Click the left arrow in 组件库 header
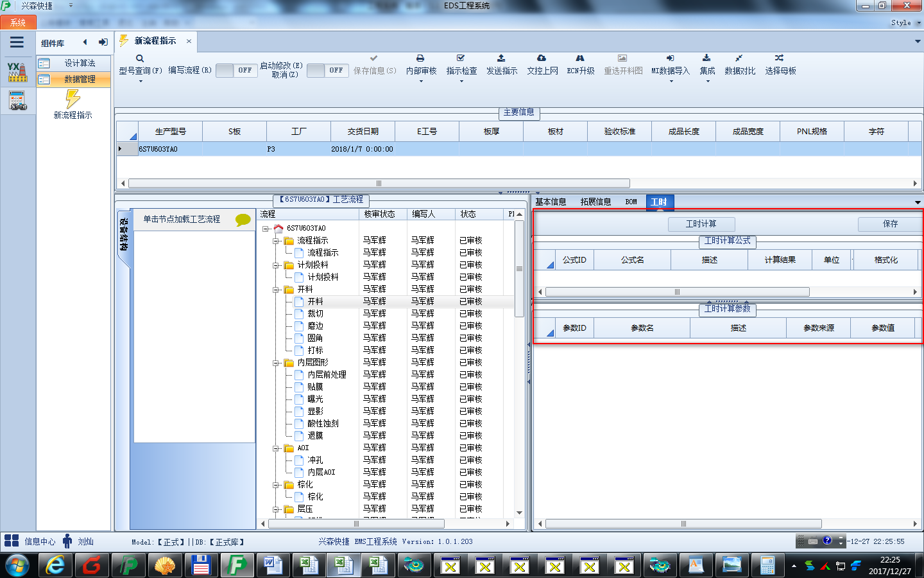The width and height of the screenshot is (924, 578). click(x=85, y=42)
